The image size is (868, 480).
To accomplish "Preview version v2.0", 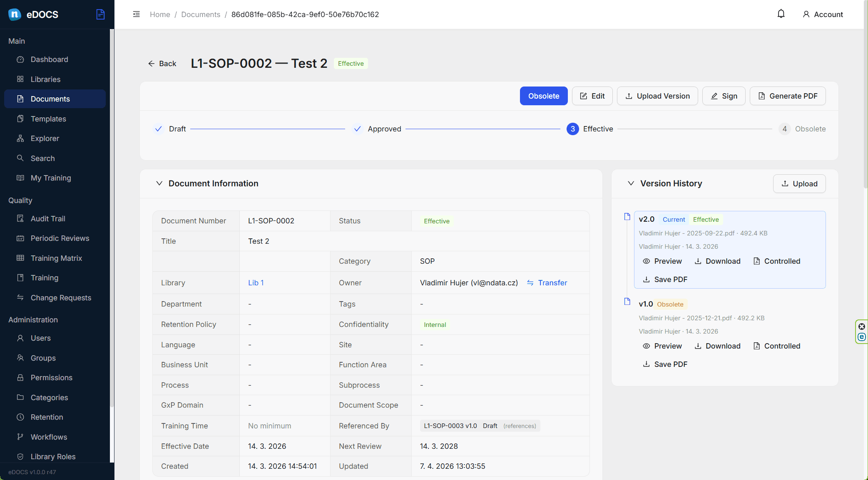I will 662,261.
